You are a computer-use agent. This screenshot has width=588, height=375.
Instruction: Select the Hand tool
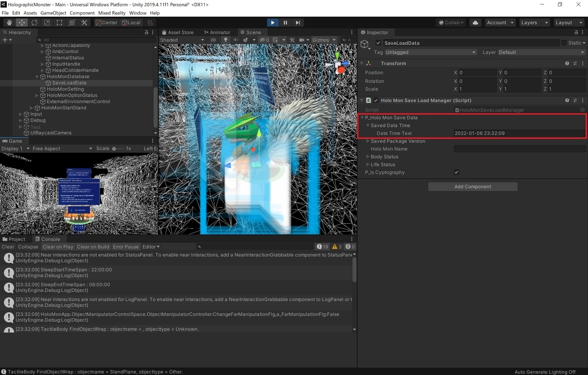click(9, 23)
